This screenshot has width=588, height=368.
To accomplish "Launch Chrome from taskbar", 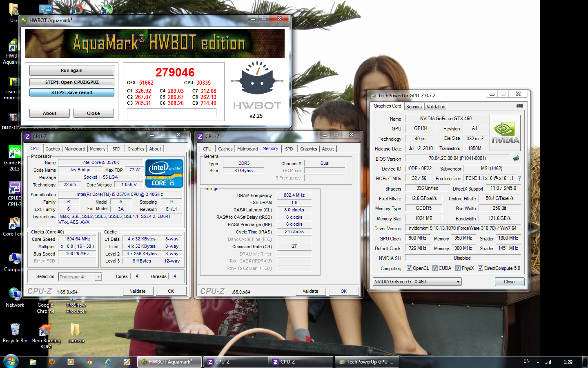I will pyautogui.click(x=89, y=362).
